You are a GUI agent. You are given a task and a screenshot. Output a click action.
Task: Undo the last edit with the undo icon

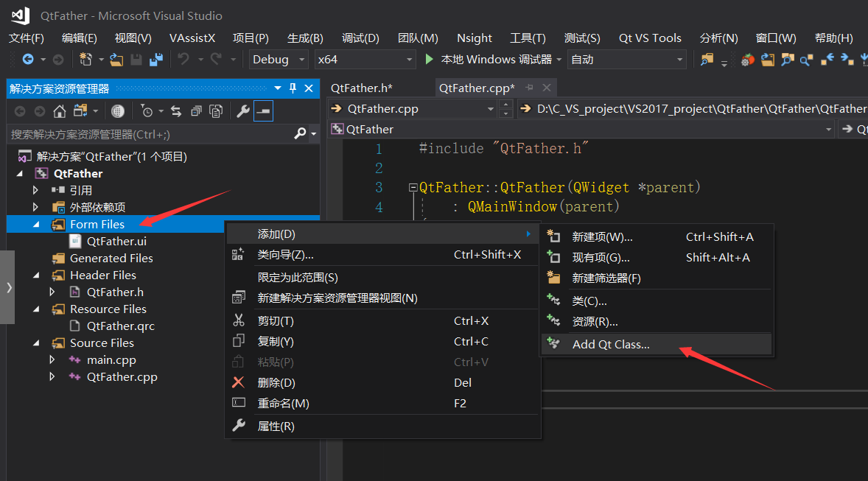pyautogui.click(x=183, y=59)
